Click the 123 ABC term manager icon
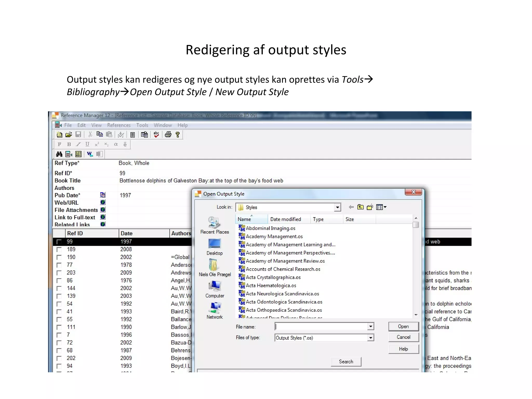The image size is (532, 399). pyautogui.click(x=78, y=154)
